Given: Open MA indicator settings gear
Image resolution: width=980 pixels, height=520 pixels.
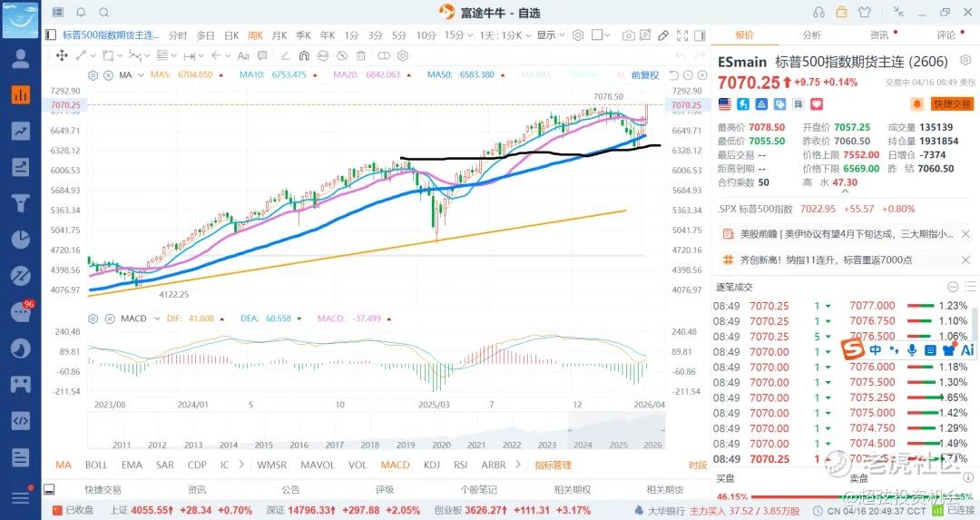Looking at the screenshot, I should pyautogui.click(x=93, y=75).
